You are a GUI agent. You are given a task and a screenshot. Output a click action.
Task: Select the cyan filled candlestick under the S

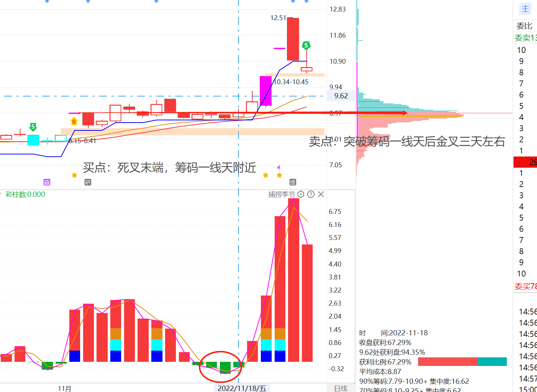34,140
